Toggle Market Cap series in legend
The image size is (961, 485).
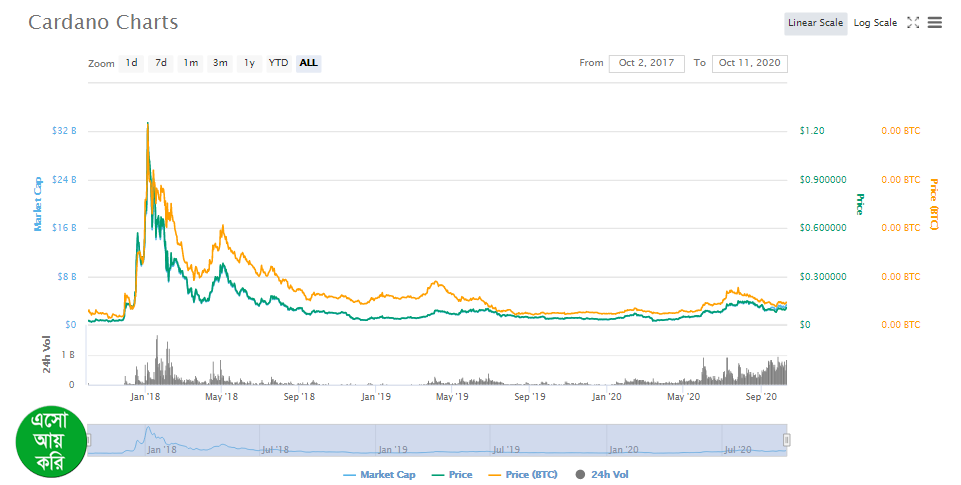379,475
